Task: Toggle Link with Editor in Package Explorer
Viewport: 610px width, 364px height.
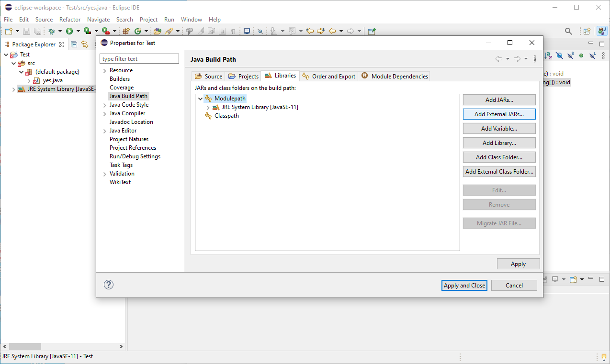Action: (85, 44)
